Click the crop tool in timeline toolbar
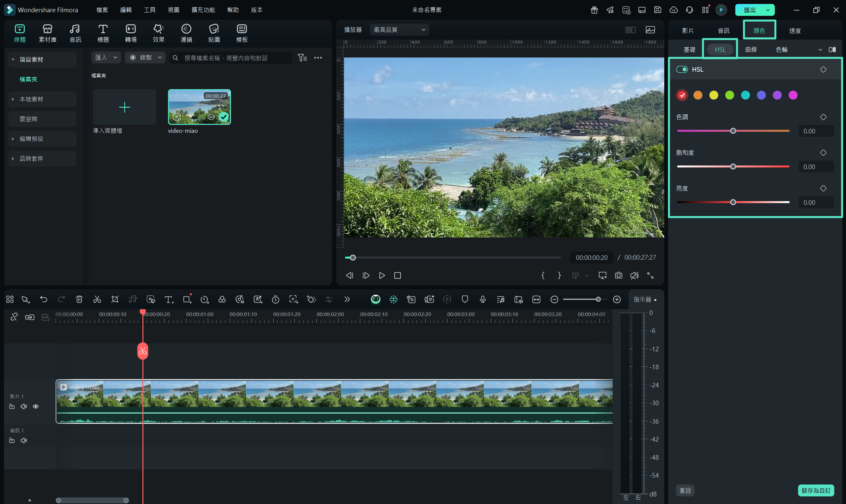Image resolution: width=846 pixels, height=504 pixels. [x=115, y=299]
